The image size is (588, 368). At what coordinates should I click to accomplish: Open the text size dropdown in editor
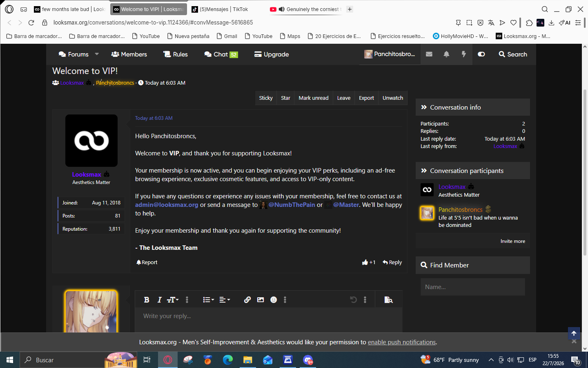point(173,300)
